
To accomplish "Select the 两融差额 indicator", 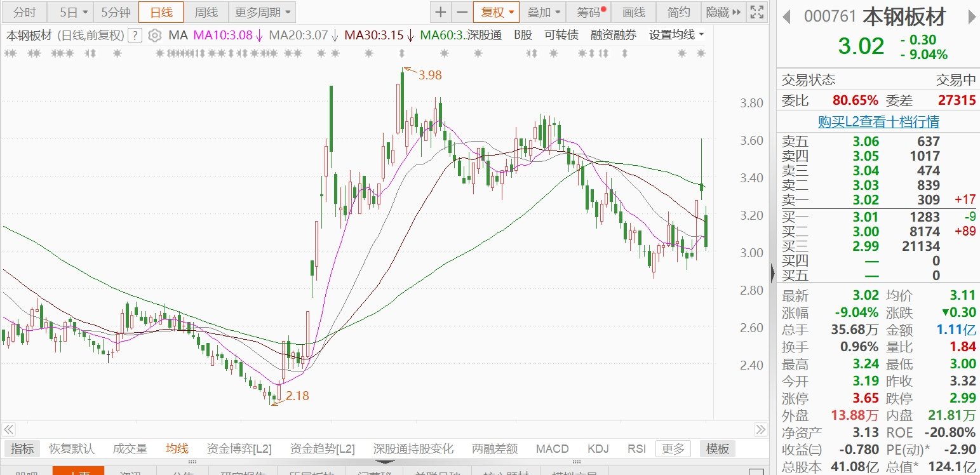I will click(495, 449).
